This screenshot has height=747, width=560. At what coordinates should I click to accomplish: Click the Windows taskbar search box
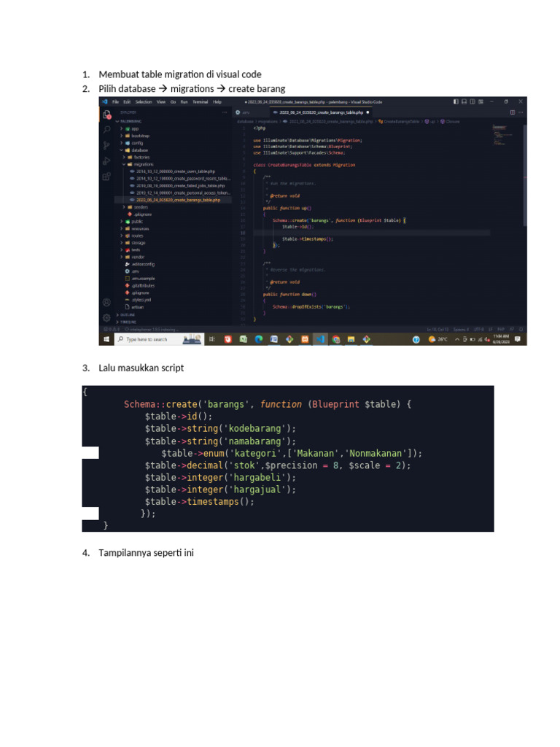(x=159, y=339)
